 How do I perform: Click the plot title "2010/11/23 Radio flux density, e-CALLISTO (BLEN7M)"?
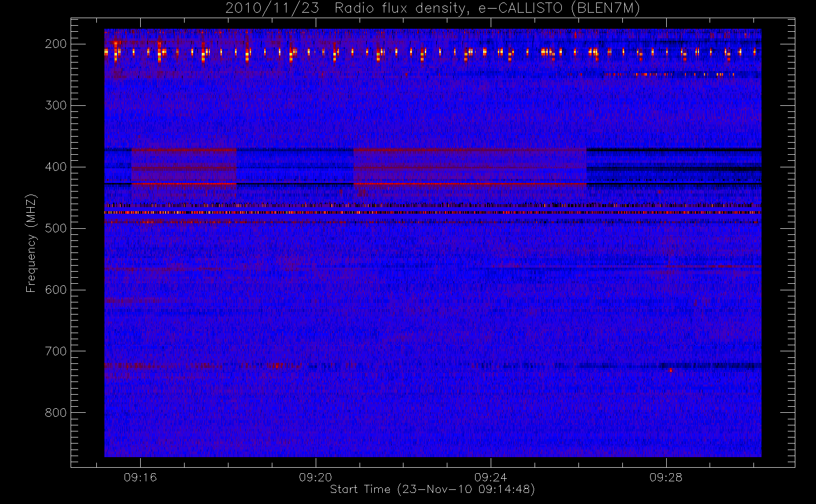click(x=433, y=9)
